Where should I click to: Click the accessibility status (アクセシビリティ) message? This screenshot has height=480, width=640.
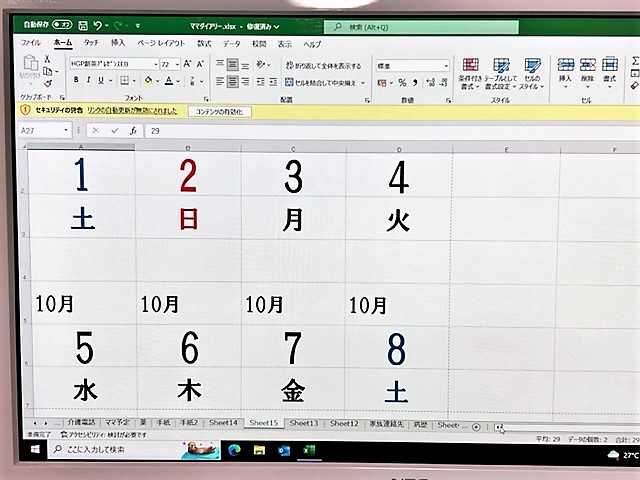point(104,435)
